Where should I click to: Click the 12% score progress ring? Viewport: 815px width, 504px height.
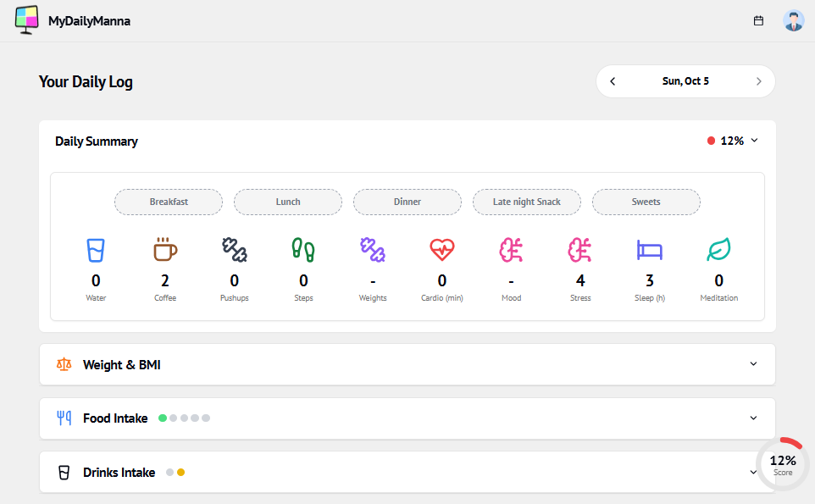(x=782, y=463)
